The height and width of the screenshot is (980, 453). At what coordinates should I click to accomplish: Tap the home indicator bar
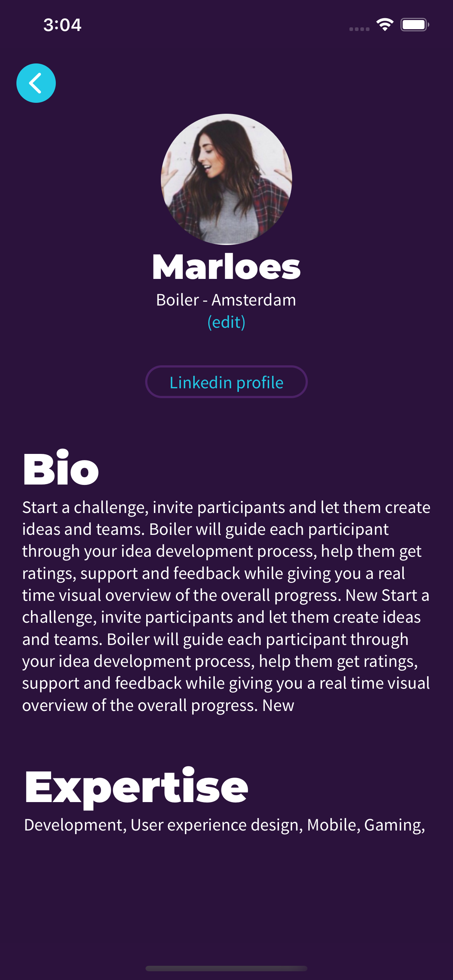coord(226,969)
